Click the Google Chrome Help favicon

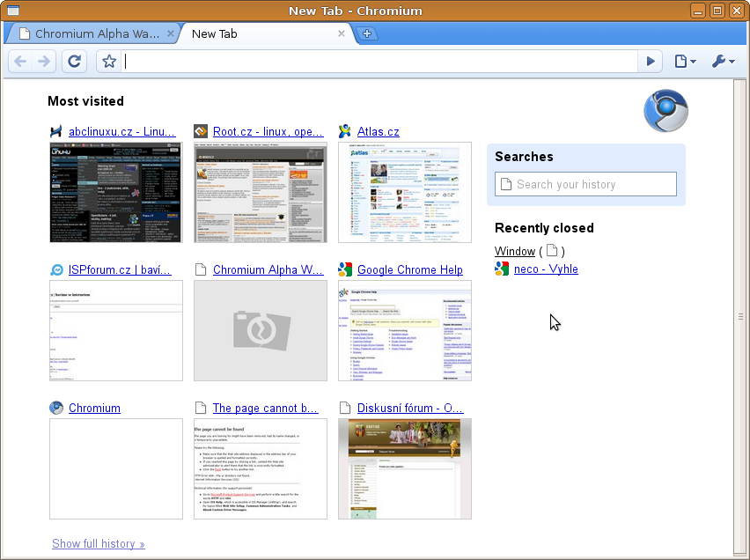(x=345, y=269)
